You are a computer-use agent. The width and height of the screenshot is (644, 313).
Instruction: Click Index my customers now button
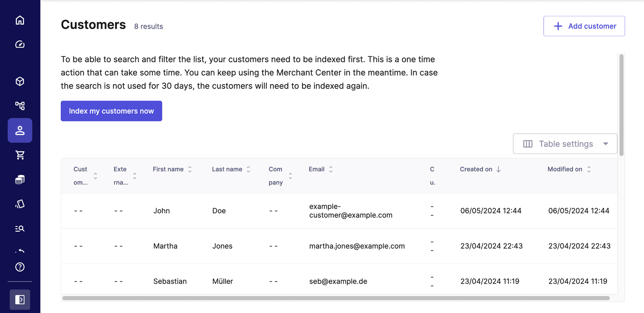[111, 111]
